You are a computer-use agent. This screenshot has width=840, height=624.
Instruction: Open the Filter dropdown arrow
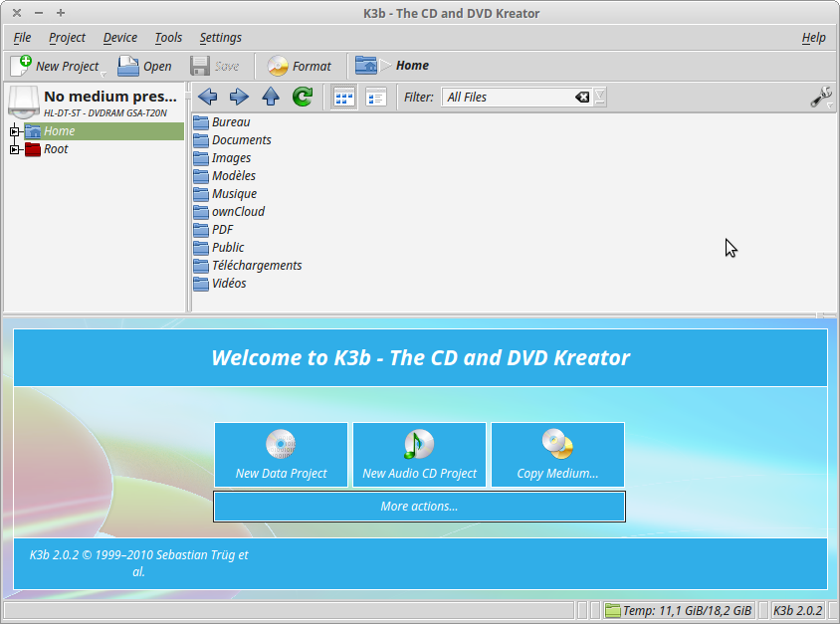pos(600,97)
